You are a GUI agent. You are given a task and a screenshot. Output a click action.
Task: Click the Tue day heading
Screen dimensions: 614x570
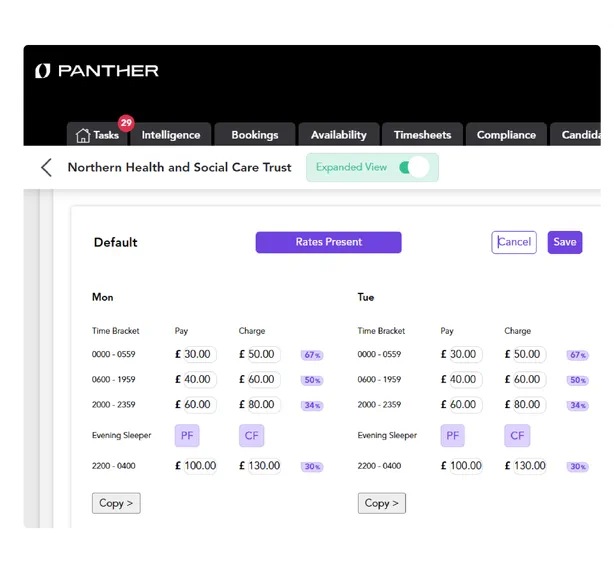point(366,297)
